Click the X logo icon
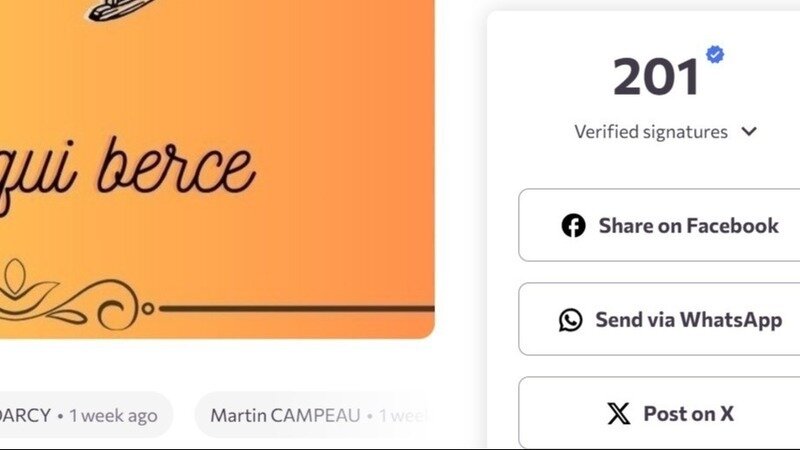 (619, 413)
